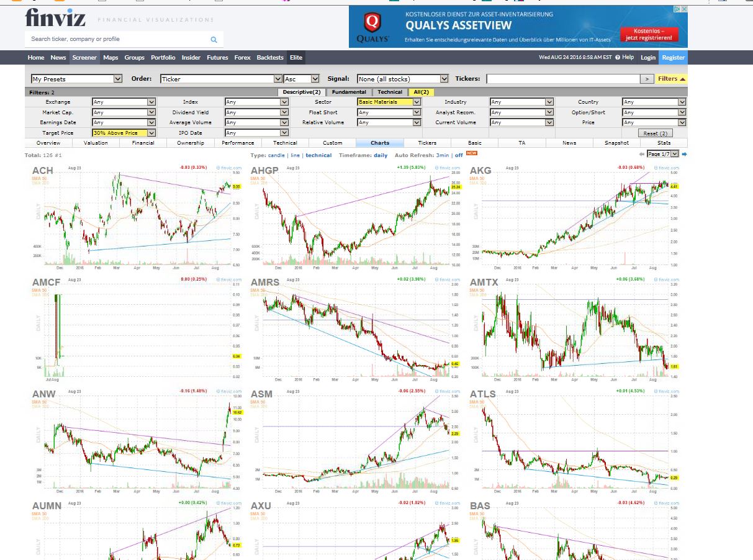Select the Ownership view tab
The image size is (753, 560).
[x=191, y=143]
